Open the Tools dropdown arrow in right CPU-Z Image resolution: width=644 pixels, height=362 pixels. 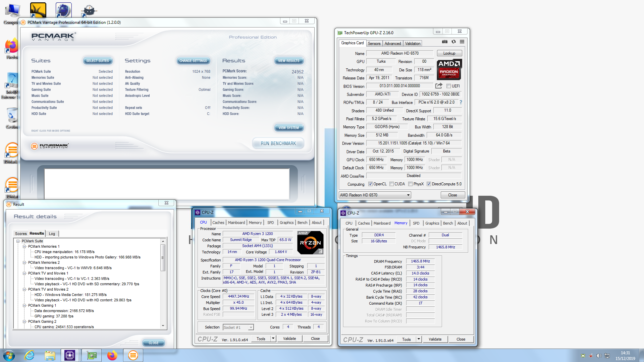[x=419, y=339]
